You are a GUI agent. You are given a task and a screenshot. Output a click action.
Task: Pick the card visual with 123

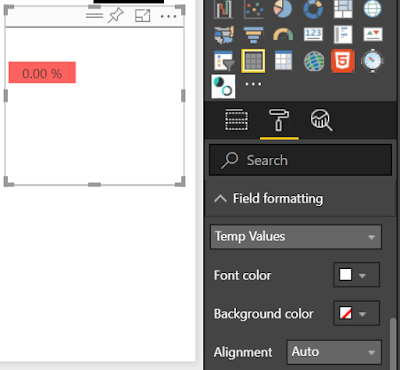313,34
